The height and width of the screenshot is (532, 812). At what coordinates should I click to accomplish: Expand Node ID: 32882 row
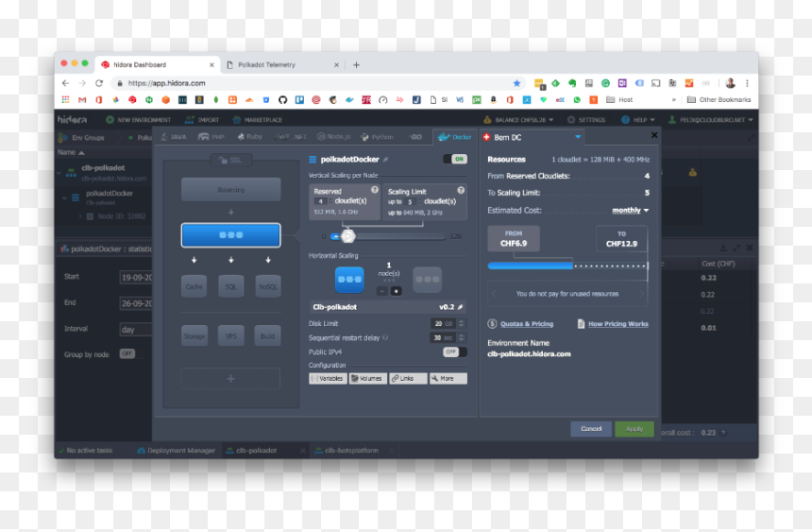(x=80, y=216)
